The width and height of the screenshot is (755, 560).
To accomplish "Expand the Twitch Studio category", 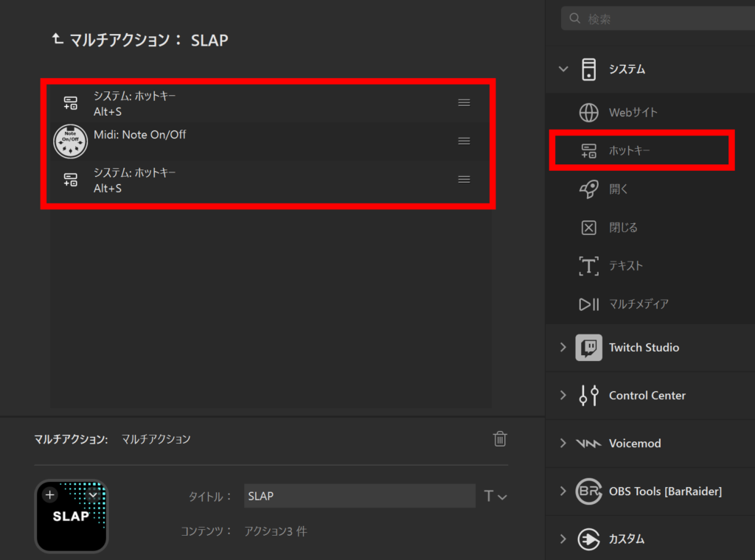I will (564, 347).
